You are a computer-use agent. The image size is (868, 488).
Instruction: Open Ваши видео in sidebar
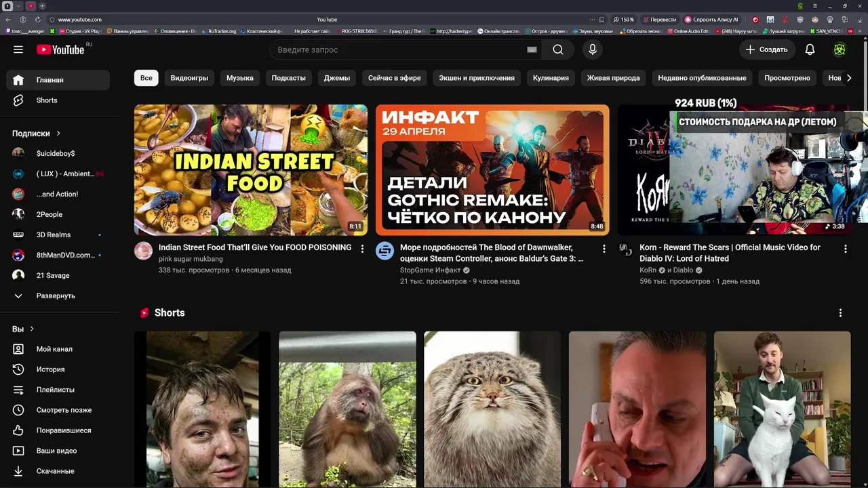[x=58, y=451]
